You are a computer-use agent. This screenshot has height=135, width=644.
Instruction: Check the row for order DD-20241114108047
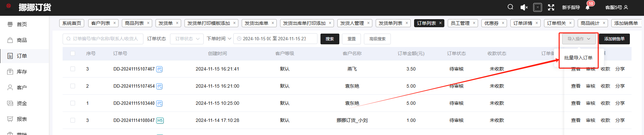pos(73,120)
